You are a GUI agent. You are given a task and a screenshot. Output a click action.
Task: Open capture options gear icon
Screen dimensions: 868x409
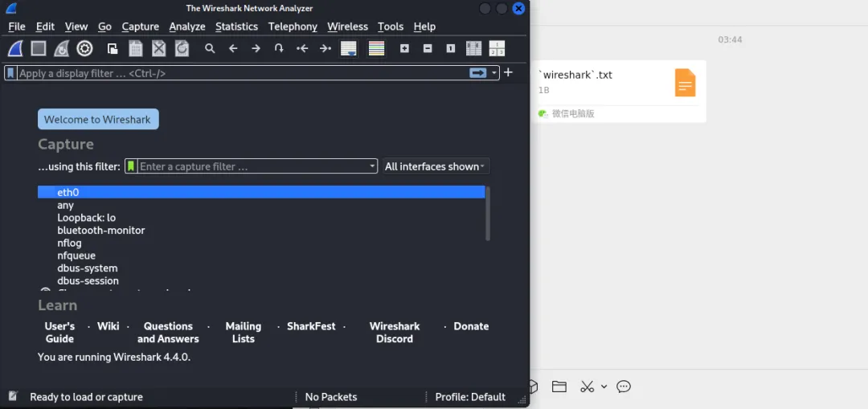84,49
